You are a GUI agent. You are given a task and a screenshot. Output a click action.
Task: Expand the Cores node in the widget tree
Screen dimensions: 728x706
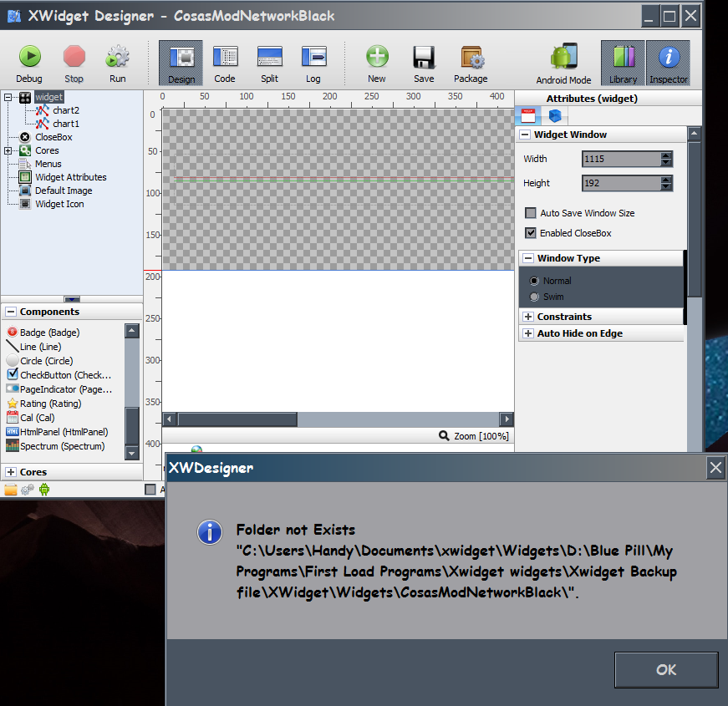click(x=8, y=151)
